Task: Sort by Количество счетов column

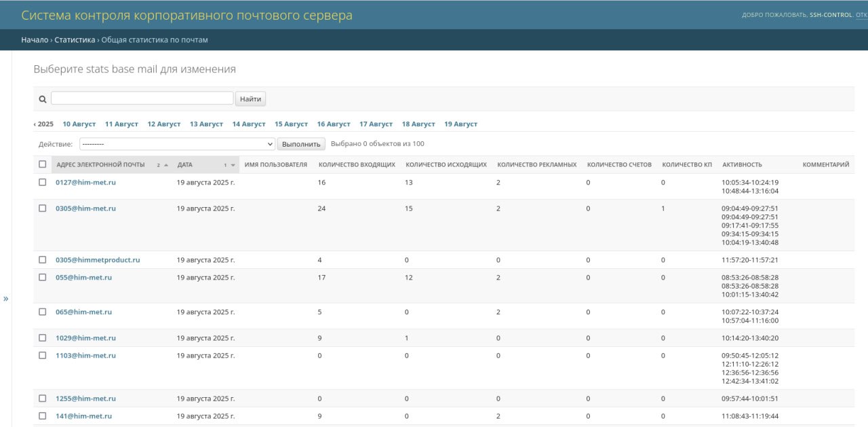Action: click(619, 165)
